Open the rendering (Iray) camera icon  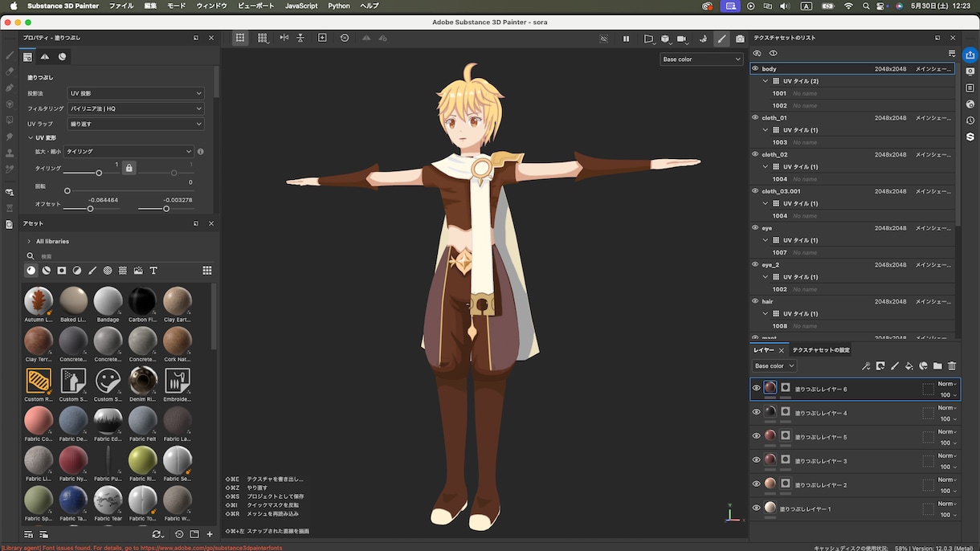point(740,39)
